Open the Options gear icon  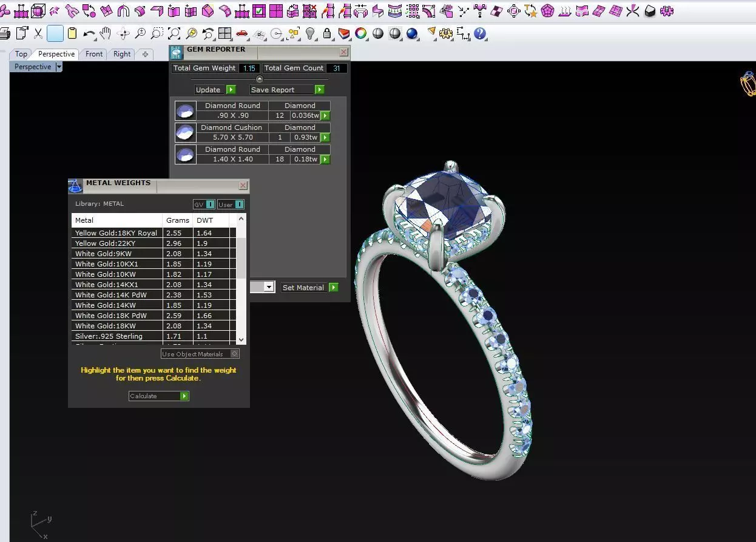click(x=446, y=33)
